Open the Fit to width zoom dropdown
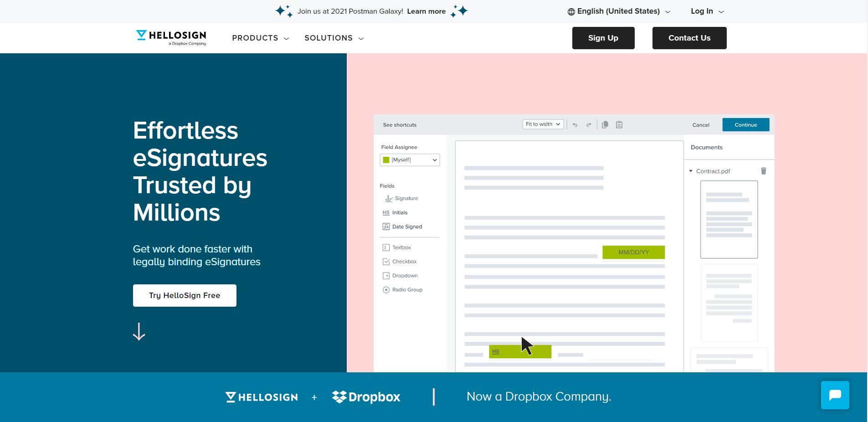This screenshot has height=422, width=868. click(543, 124)
